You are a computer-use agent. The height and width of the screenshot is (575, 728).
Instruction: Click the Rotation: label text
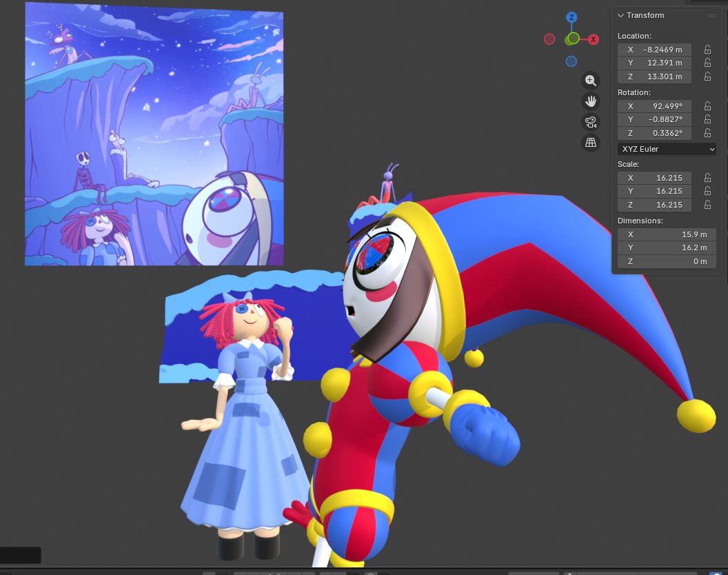coord(634,92)
